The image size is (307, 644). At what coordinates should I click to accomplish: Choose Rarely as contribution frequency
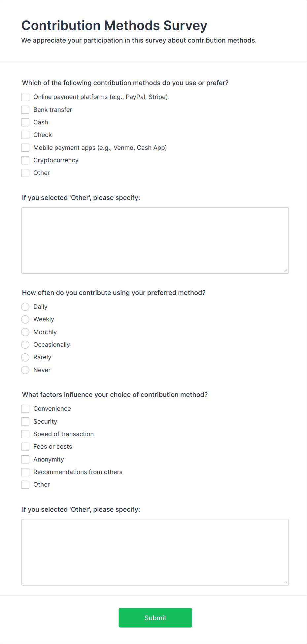[x=25, y=357]
